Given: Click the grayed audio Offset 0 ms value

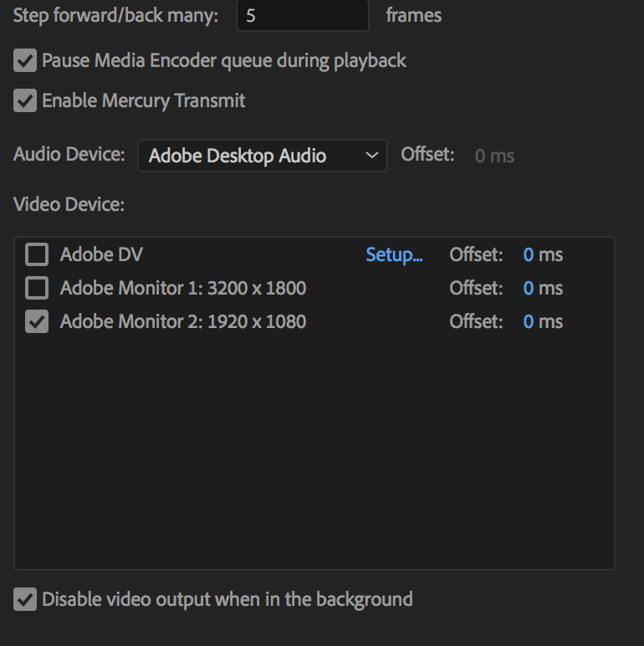Looking at the screenshot, I should coord(494,156).
